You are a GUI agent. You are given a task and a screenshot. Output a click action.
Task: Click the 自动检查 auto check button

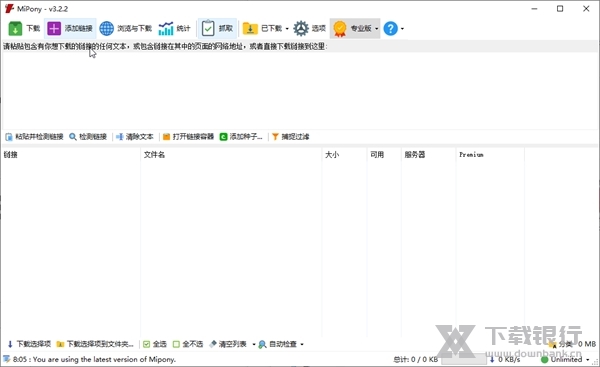click(x=278, y=344)
